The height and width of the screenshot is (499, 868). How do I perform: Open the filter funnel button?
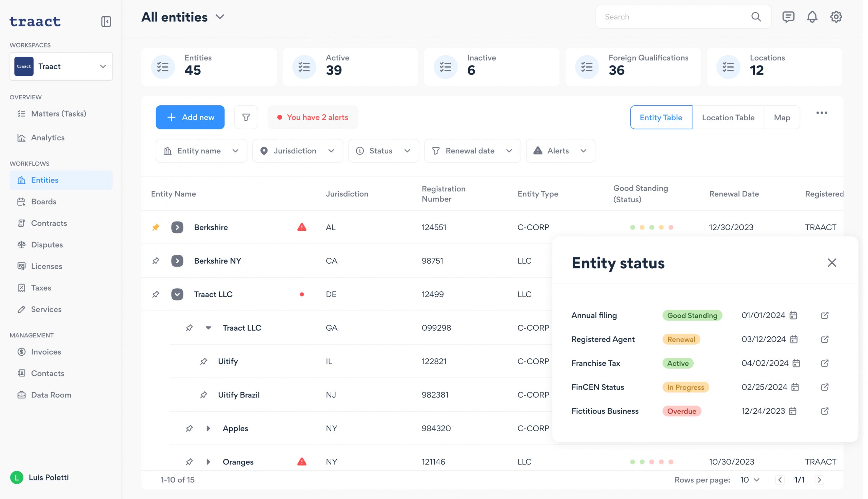pyautogui.click(x=246, y=117)
